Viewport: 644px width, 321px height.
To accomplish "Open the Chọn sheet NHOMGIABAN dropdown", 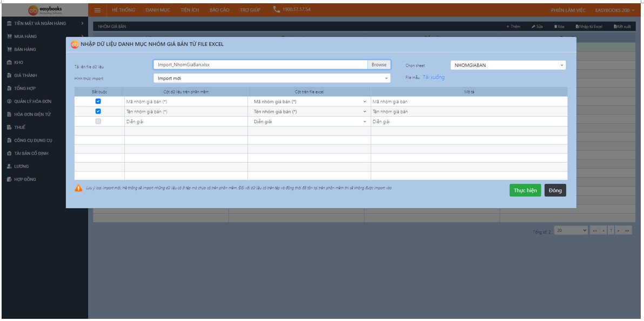I will click(508, 65).
